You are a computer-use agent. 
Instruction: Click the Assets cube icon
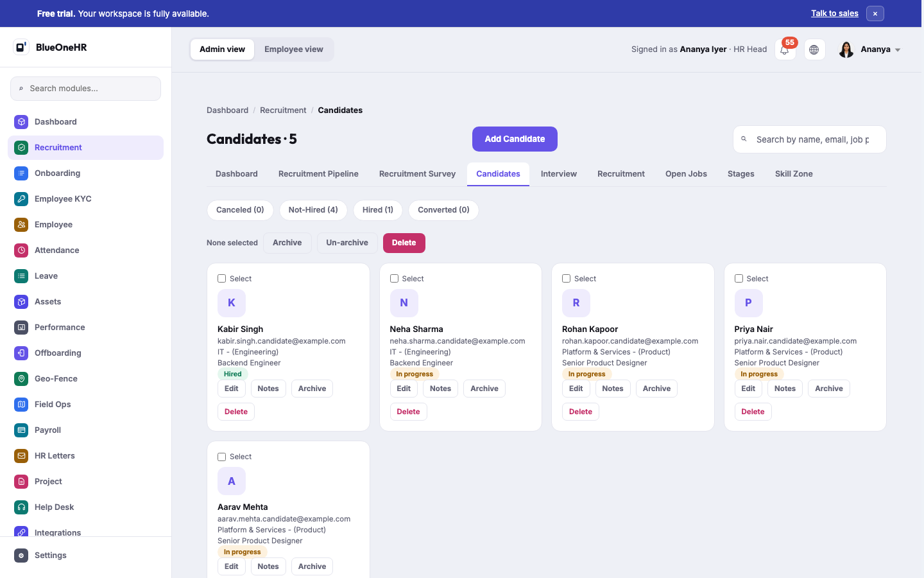coord(21,302)
